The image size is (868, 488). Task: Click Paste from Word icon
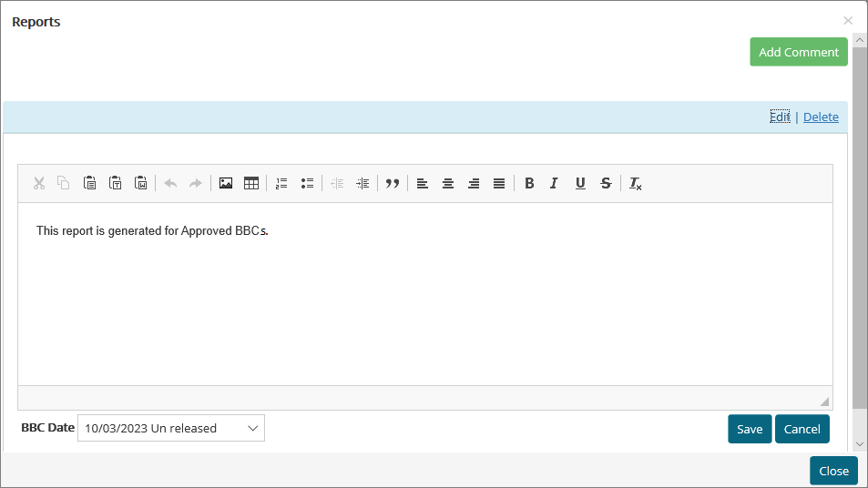tap(140, 183)
